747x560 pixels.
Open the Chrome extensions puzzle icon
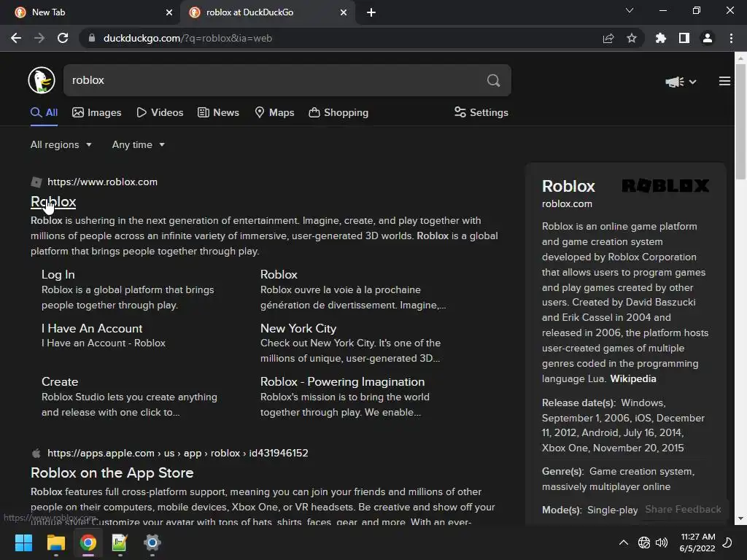661,38
